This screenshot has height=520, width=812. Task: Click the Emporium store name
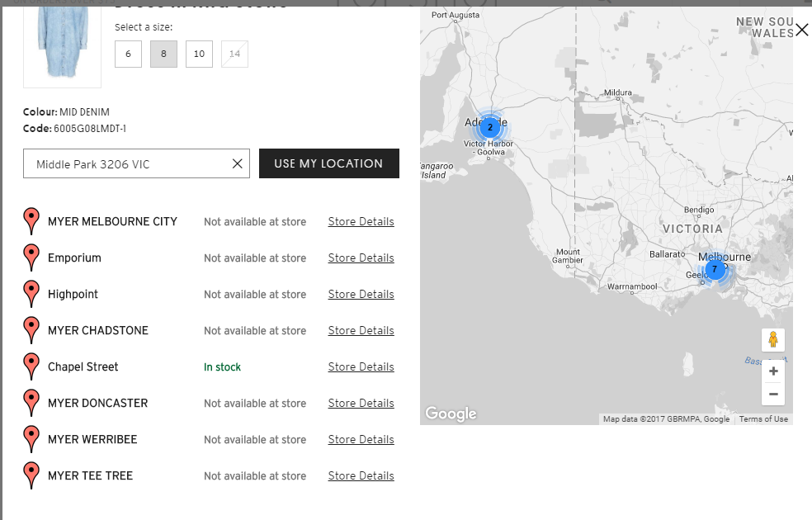pyautogui.click(x=74, y=258)
